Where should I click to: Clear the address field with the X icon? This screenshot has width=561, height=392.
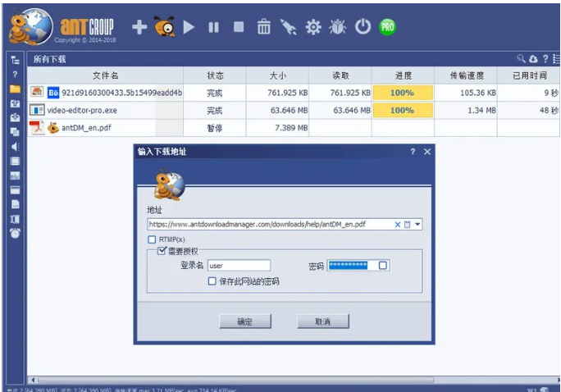[x=398, y=225]
